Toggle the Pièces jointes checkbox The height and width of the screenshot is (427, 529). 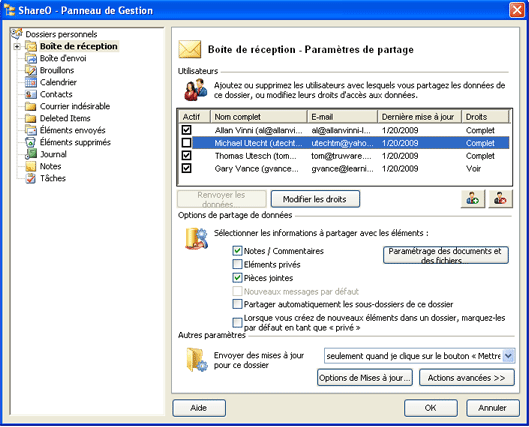pos(237,278)
